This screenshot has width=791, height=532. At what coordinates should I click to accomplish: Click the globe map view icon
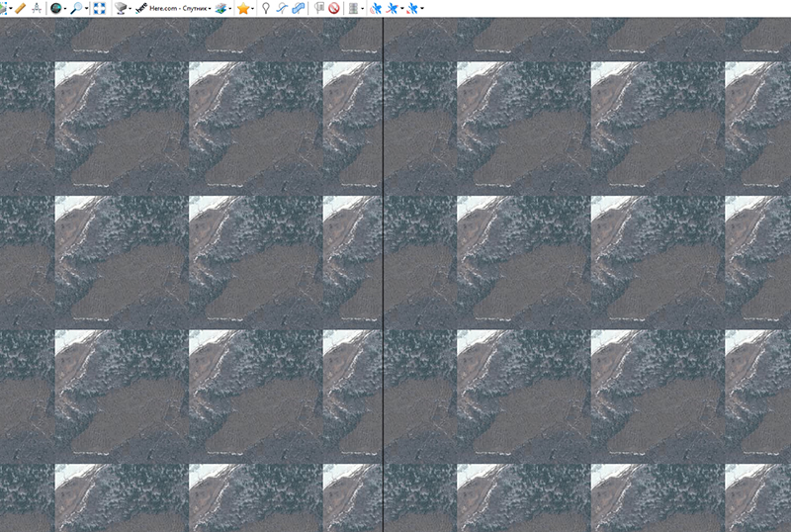(x=57, y=8)
